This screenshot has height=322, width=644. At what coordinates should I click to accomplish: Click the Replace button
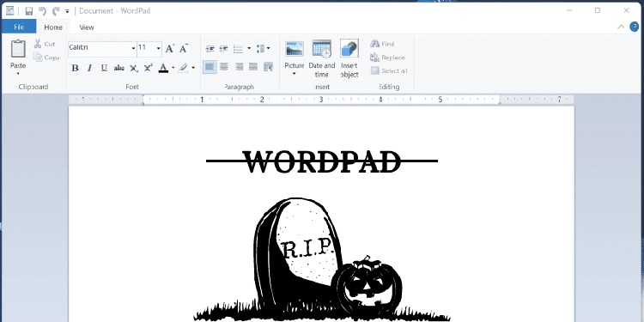(387, 58)
